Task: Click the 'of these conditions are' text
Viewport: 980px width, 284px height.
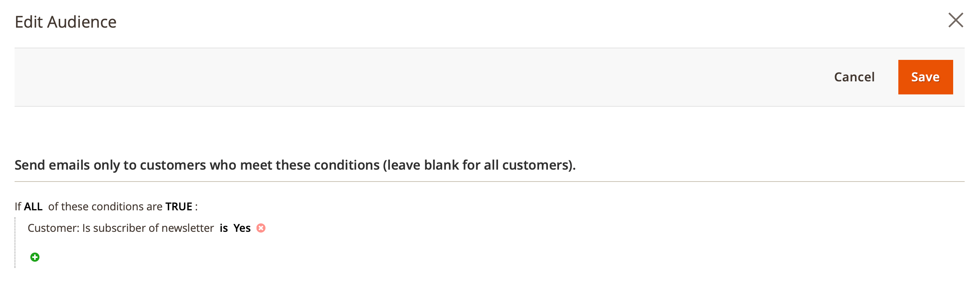Action: [x=105, y=207]
